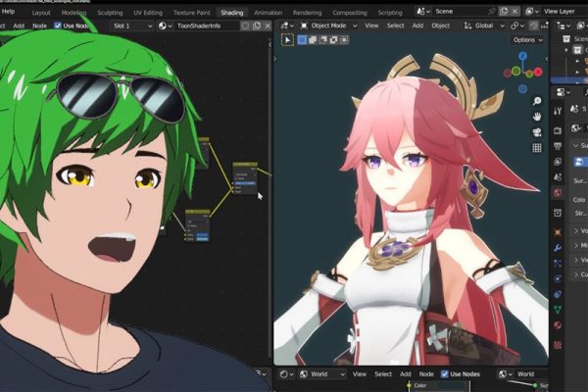Open the Object properties tab
Screen dimensions: 588x392
(x=558, y=232)
